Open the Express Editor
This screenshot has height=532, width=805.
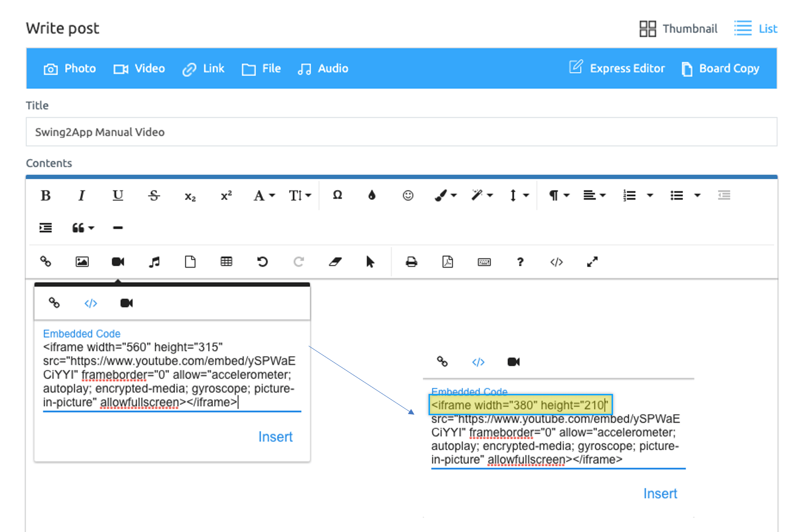click(617, 69)
